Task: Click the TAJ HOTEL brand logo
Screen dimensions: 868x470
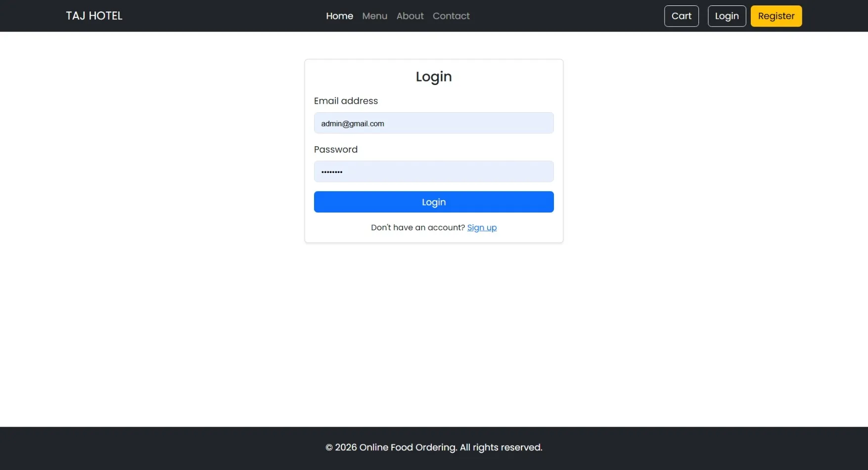Action: (x=93, y=15)
